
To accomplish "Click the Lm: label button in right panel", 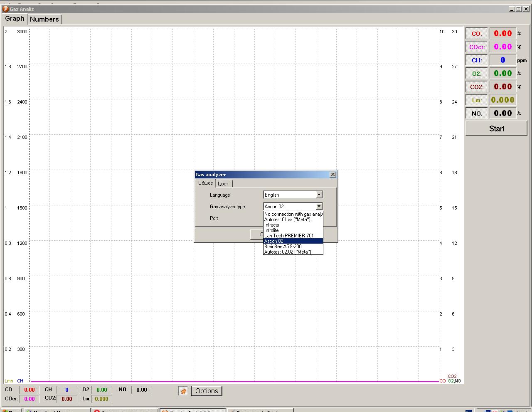I will coord(477,100).
